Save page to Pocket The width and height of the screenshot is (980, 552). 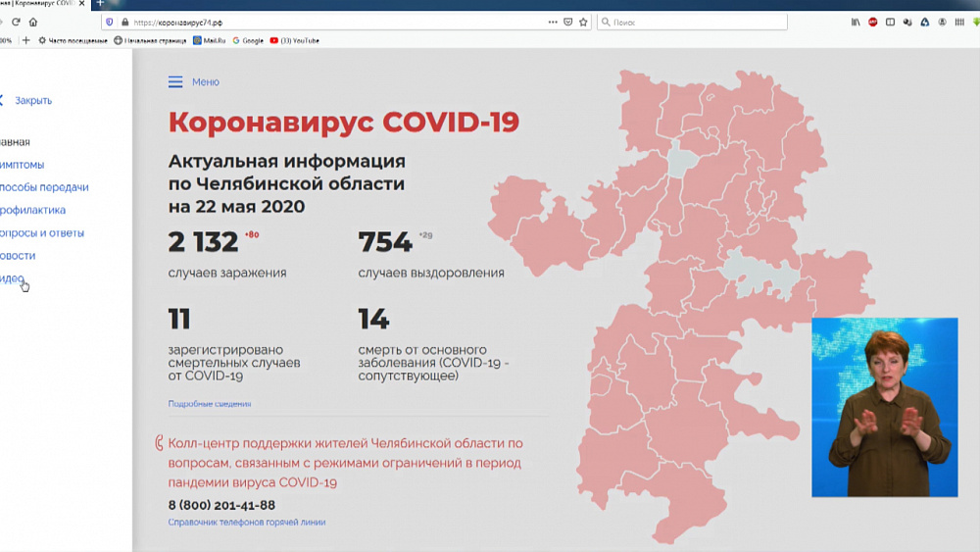coord(567,22)
